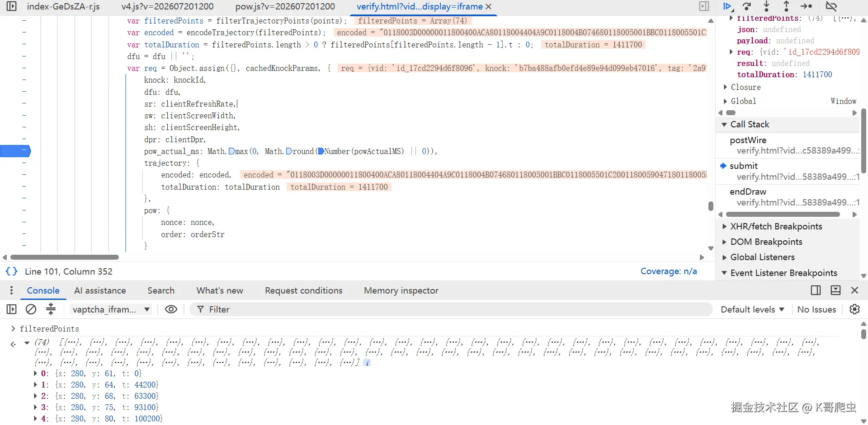
Task: Select the Console drawer tab
Action: (x=43, y=290)
